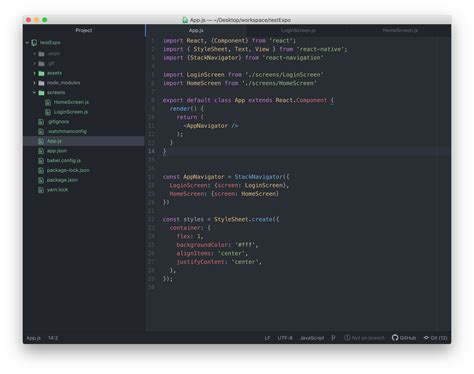
Task: Click the app.json file icon
Action: [x=41, y=151]
